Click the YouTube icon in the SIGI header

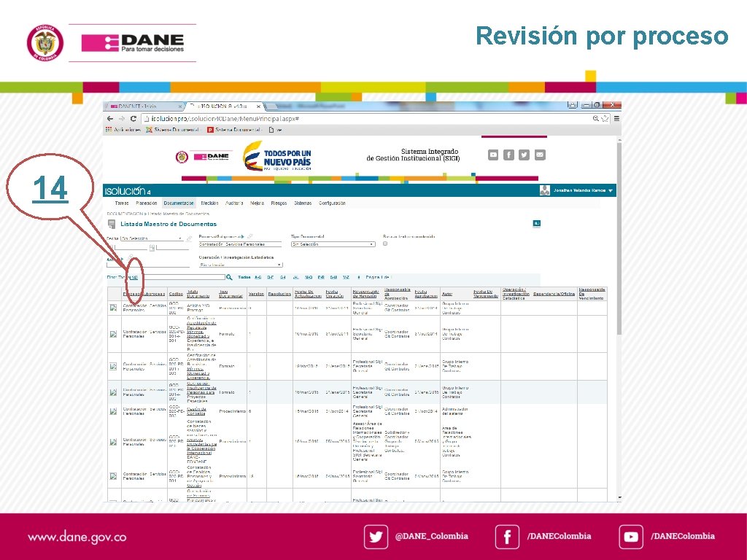point(493,155)
